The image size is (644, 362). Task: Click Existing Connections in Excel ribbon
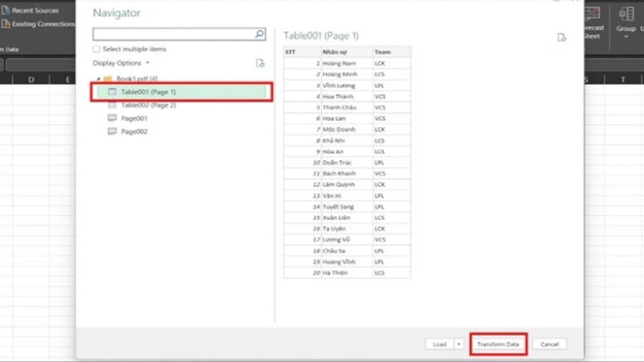(43, 24)
